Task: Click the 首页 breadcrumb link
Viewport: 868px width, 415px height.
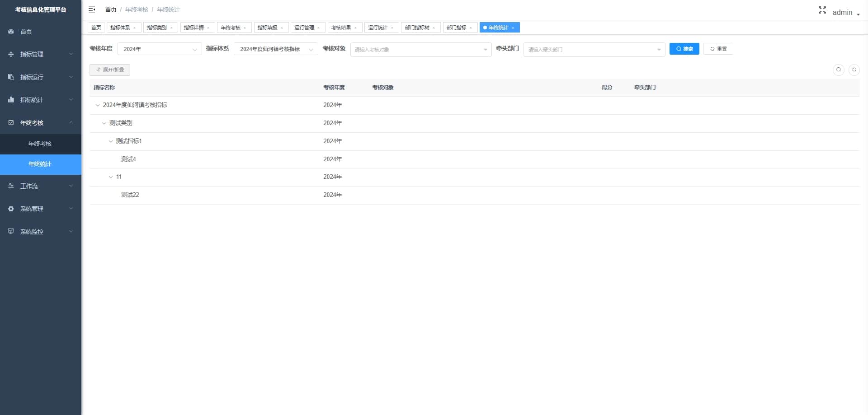Action: [x=111, y=9]
